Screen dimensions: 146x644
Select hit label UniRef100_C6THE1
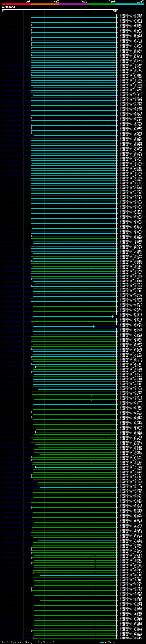click(x=131, y=326)
